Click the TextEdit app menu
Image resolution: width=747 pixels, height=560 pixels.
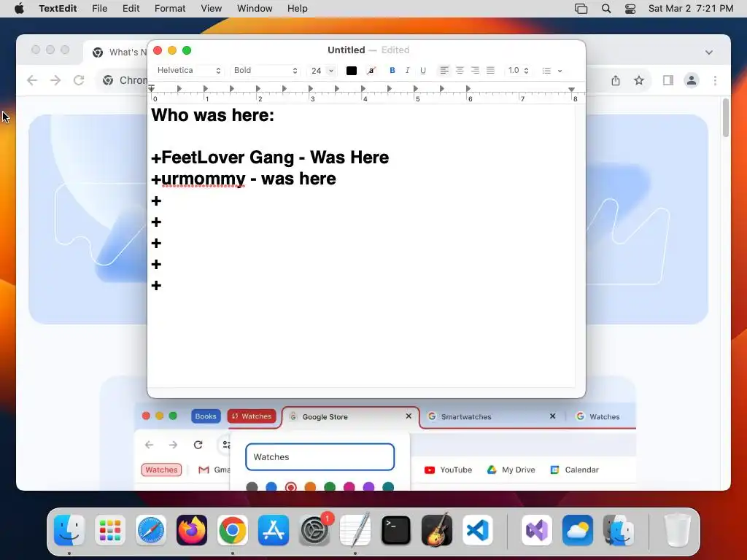tap(58, 9)
